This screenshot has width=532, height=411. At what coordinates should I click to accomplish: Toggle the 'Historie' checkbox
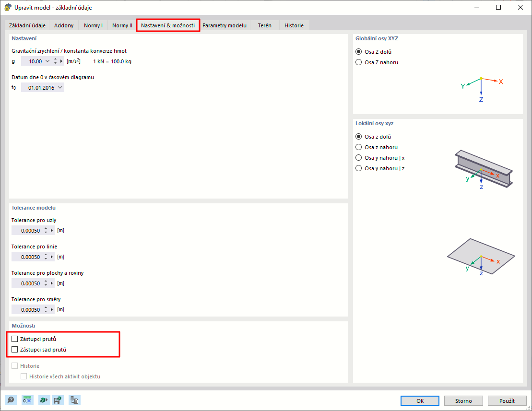pyautogui.click(x=14, y=365)
